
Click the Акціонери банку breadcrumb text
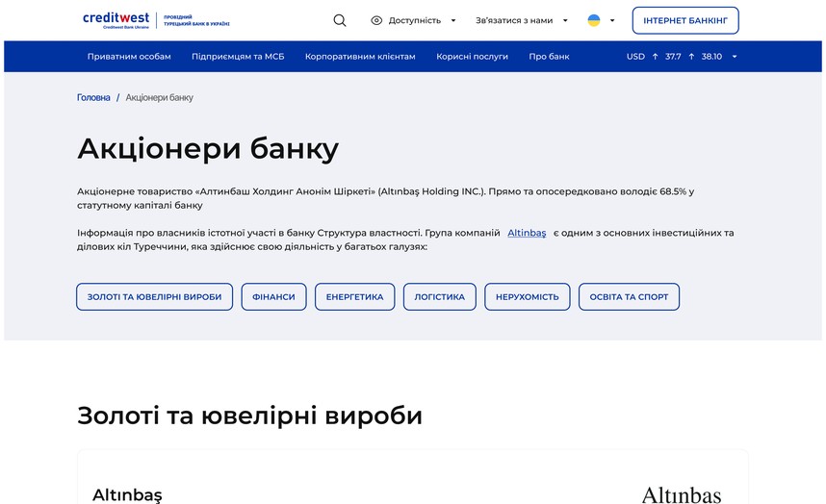click(x=159, y=97)
